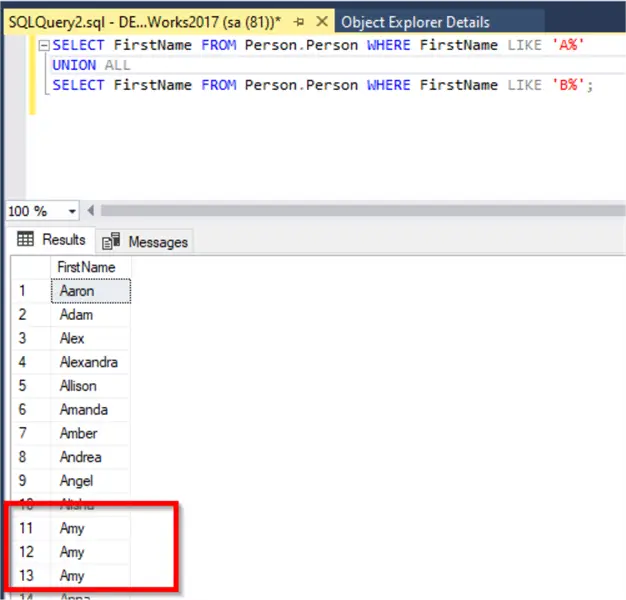Open the 100 % zoom dropdown
626x600 pixels.
[x=72, y=211]
